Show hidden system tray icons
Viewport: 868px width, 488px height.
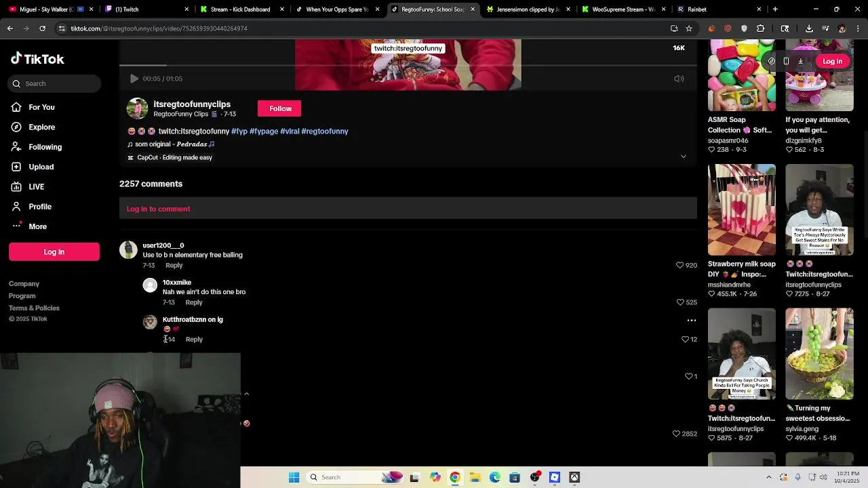[x=769, y=477]
